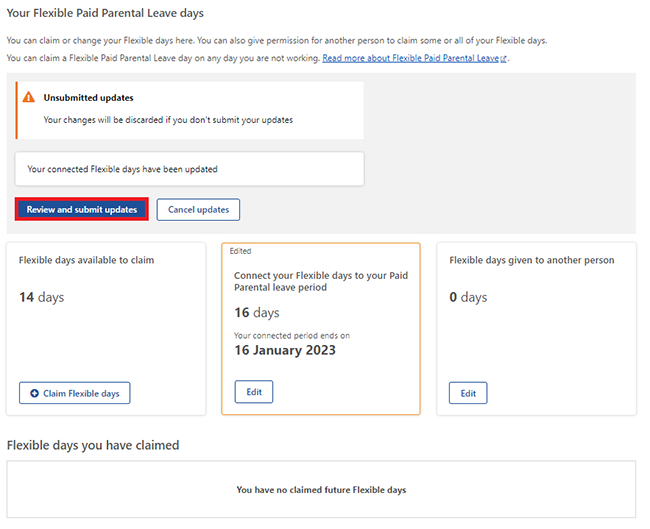Viewport: 650px width, 529px height.
Task: Click the 0 days given value
Action: 468,297
